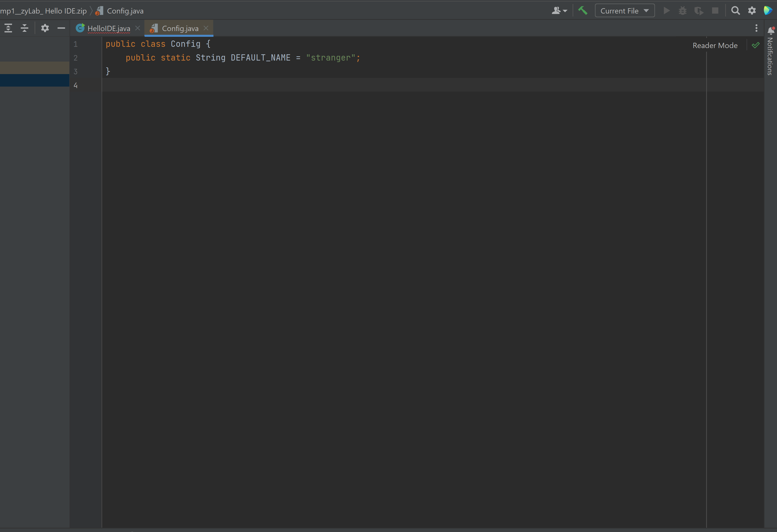This screenshot has height=532, width=777.
Task: Open the Code With Me user dropdown
Action: [x=559, y=11]
